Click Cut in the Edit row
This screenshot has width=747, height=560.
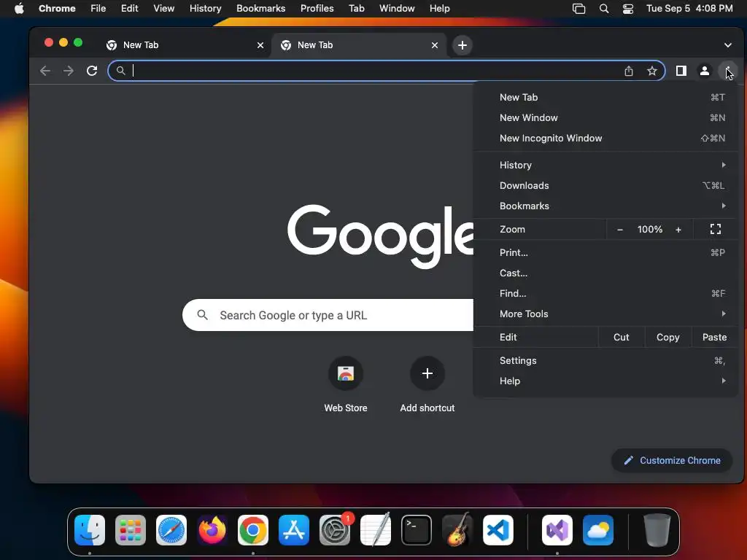click(622, 337)
